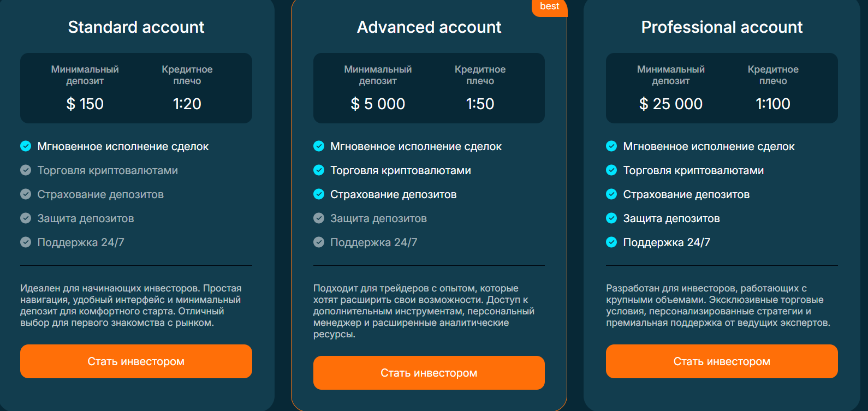This screenshot has height=411, width=868.
Task: Click check icon beside Professional 'Защита депозитов'
Action: coord(611,218)
